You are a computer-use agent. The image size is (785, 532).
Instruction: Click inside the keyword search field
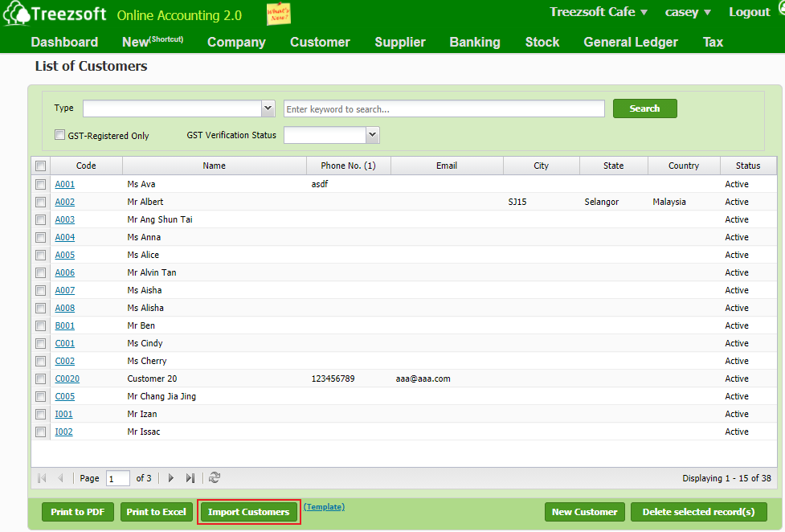[x=444, y=108]
